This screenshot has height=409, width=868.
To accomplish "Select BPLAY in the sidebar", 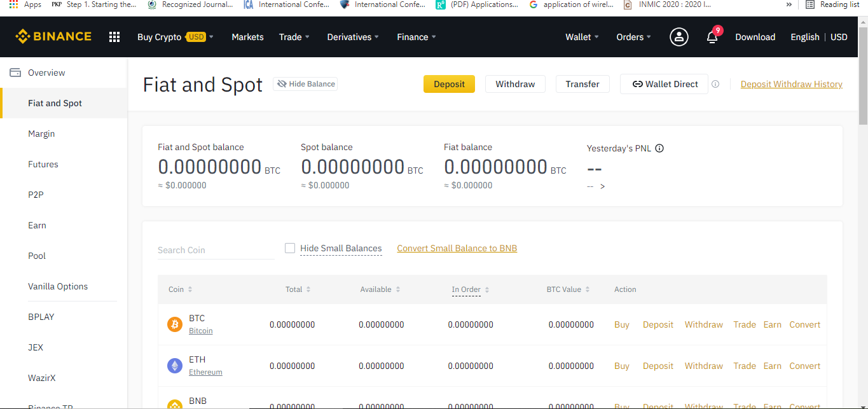I will 64,317.
